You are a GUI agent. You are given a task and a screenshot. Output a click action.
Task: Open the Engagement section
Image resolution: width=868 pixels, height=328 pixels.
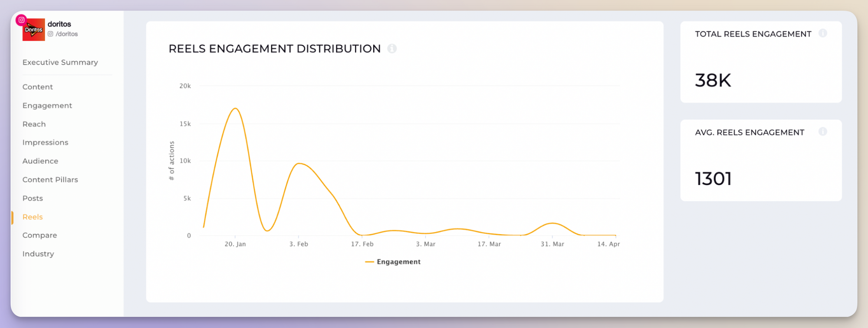pos(47,106)
